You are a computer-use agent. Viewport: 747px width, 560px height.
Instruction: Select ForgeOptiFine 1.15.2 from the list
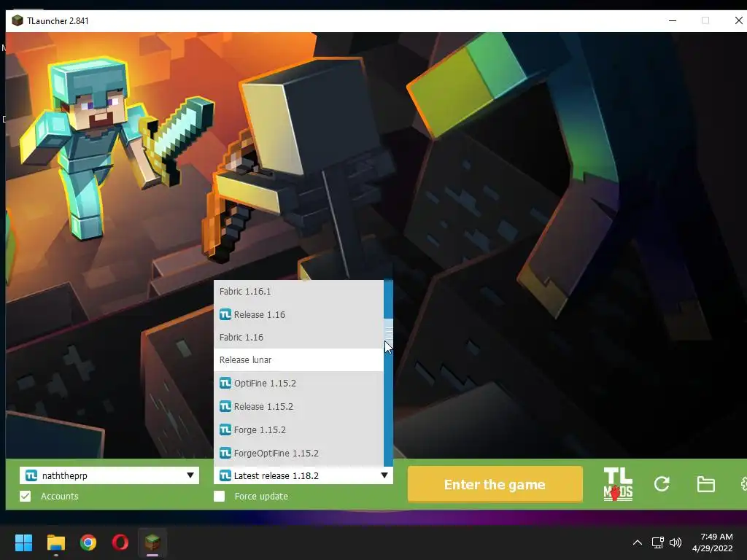coord(298,454)
